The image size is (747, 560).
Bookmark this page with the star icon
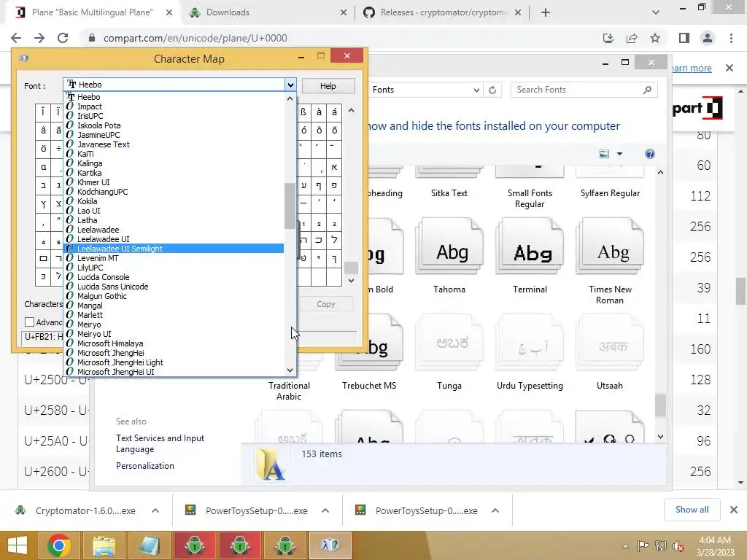(x=655, y=38)
